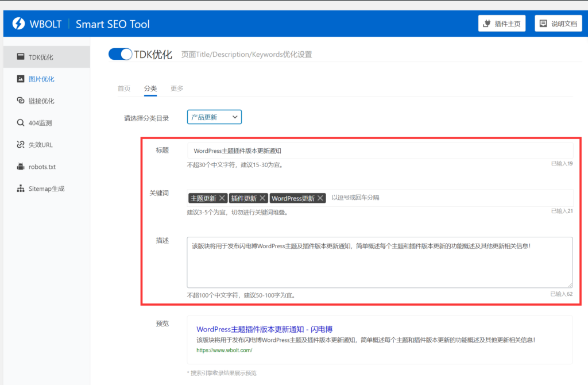Open Sitemap生成 generator page
588x385 pixels.
click(x=47, y=188)
